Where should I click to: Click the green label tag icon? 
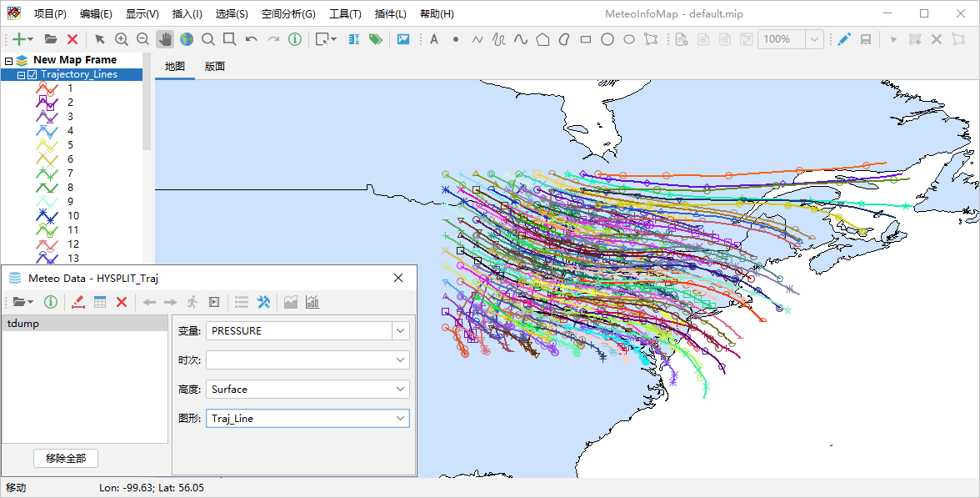tap(375, 39)
